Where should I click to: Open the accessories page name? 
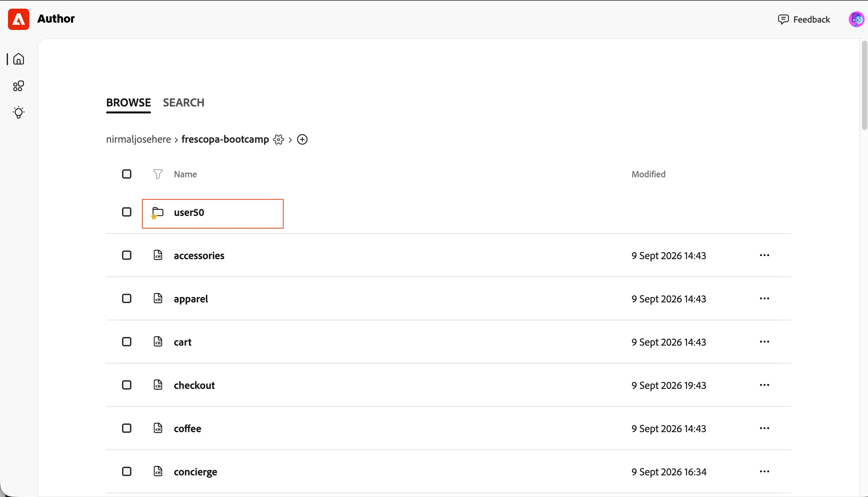pos(199,256)
